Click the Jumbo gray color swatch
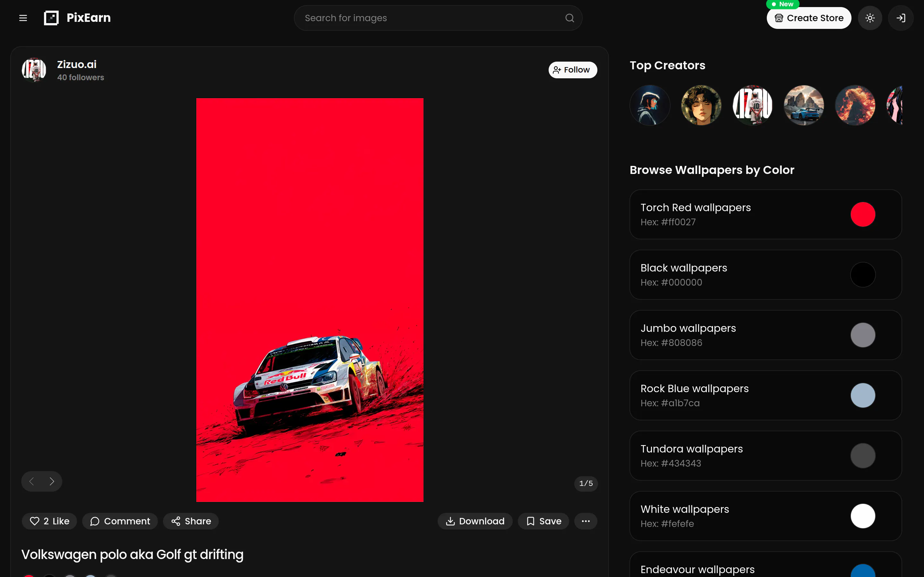924x577 pixels. [x=863, y=335]
